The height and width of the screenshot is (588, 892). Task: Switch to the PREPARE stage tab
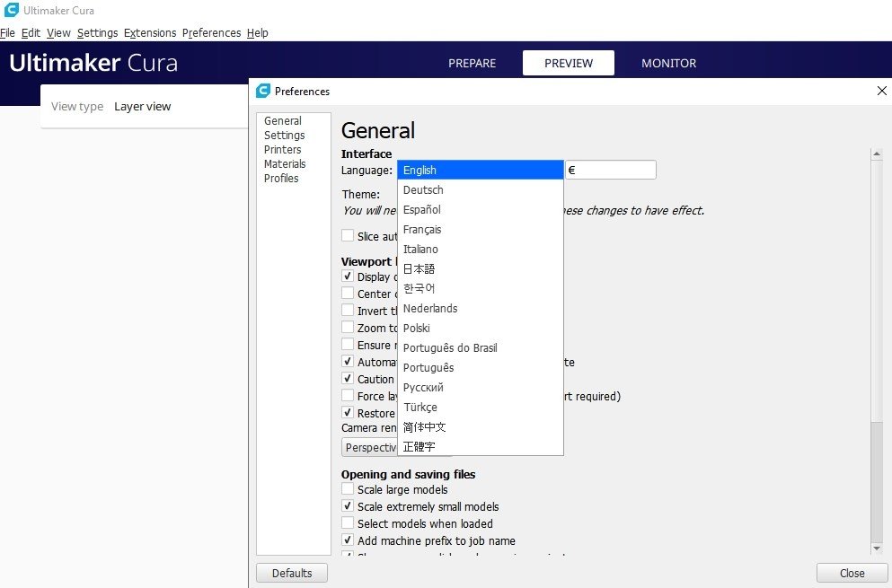472,63
